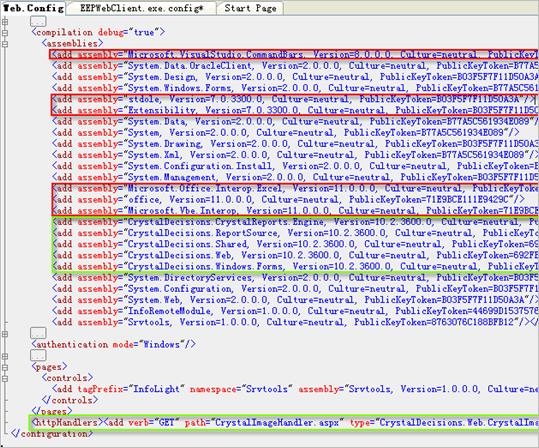539x448 pixels.
Task: Click the System.Management assembly line
Action: click(295, 177)
